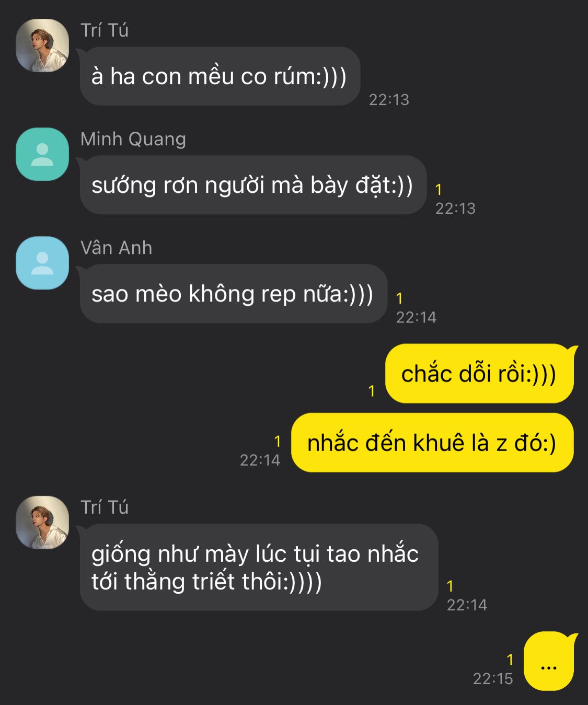
Task: Tap the unread count beside Vân Anh's message
Action: tap(399, 298)
